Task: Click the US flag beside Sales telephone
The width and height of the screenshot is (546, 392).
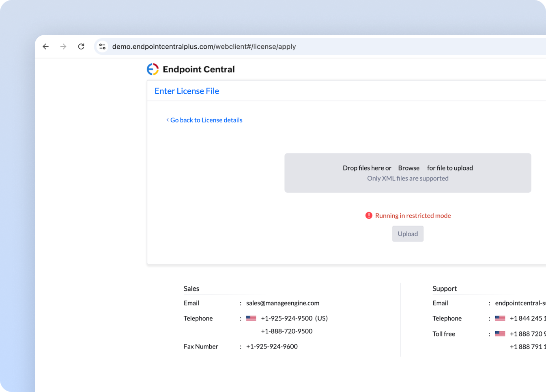Action: pos(251,319)
